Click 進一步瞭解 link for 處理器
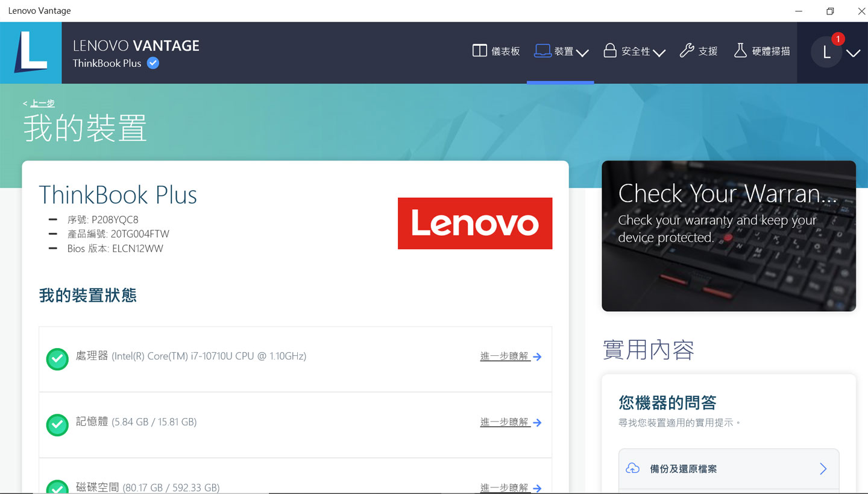This screenshot has height=494, width=868. tap(505, 356)
